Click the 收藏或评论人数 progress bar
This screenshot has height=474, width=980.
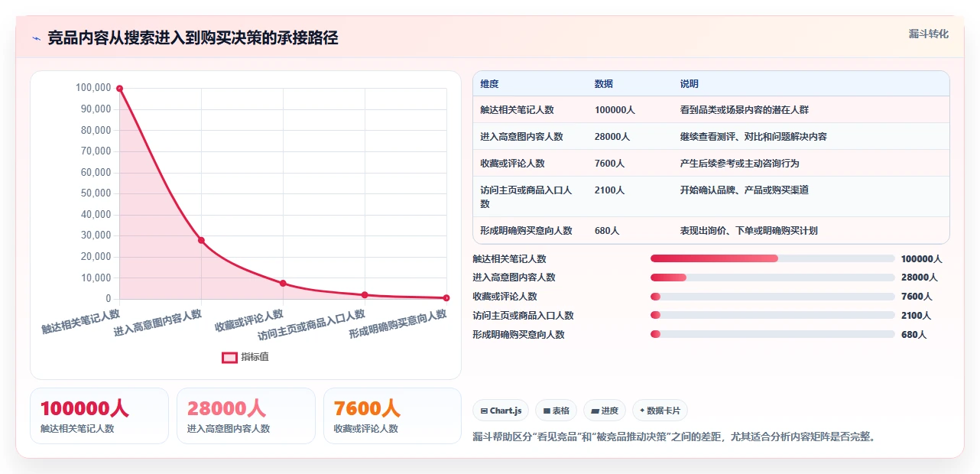click(772, 297)
